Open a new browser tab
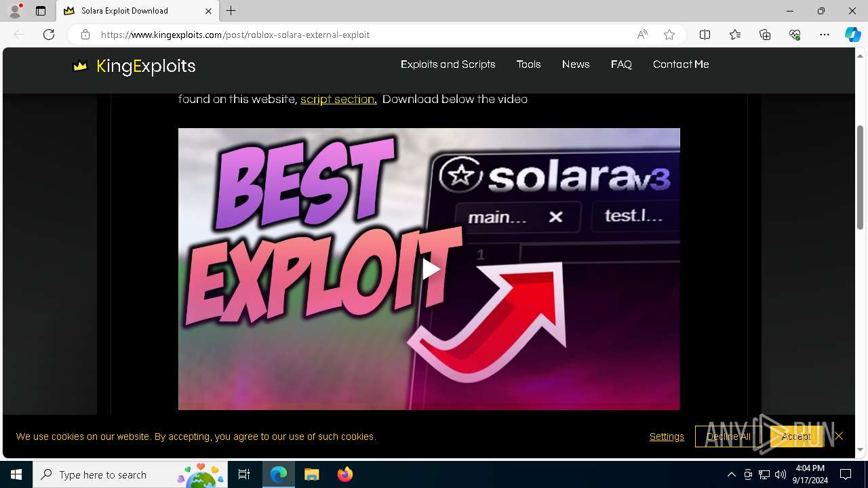868x488 pixels. [231, 11]
